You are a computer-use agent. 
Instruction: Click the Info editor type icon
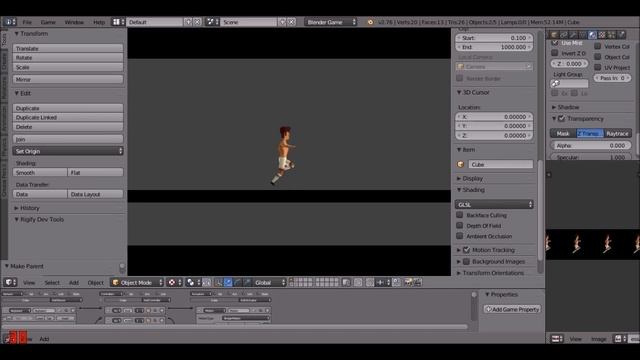tap(9, 22)
